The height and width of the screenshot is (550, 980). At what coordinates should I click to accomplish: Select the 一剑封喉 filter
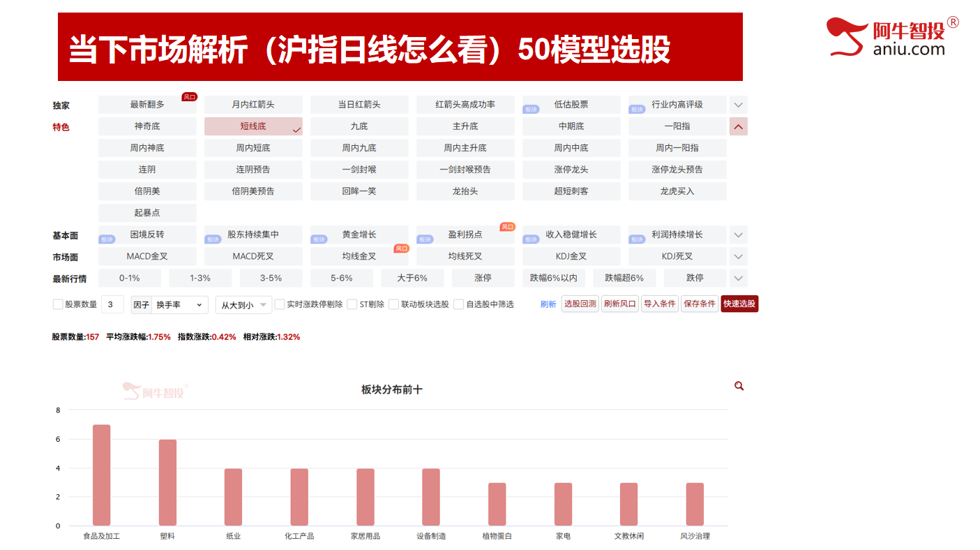(359, 170)
